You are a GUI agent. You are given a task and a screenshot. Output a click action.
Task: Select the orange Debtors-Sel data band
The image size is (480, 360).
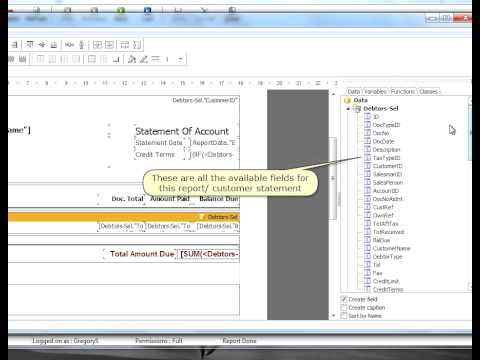click(x=124, y=217)
